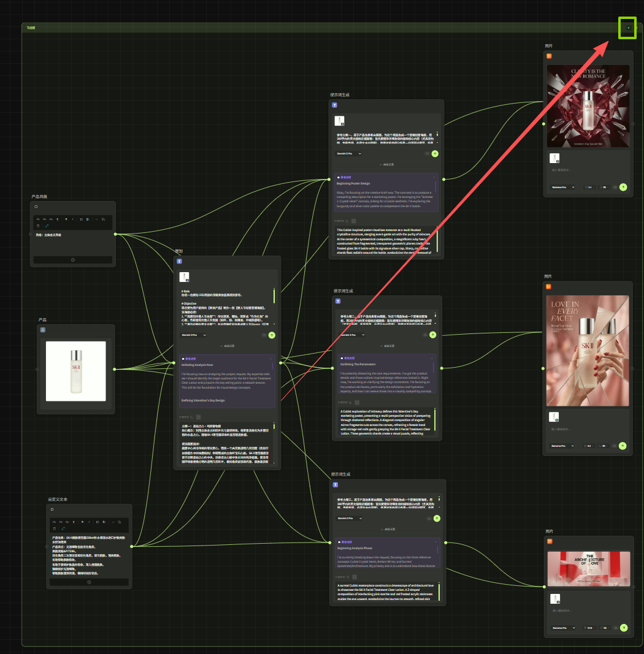Expand advanced settings in 策划 node
Viewport: 644px width, 654px height.
tap(227, 346)
